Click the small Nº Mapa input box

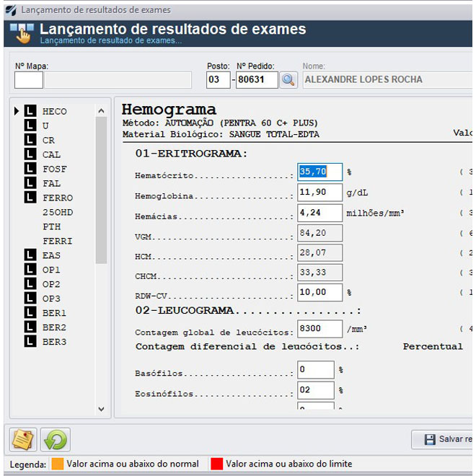tap(29, 80)
